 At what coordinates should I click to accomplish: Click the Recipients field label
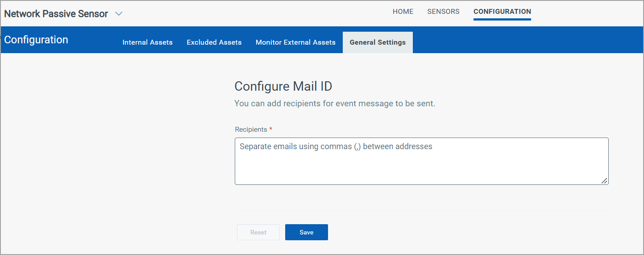click(x=251, y=130)
